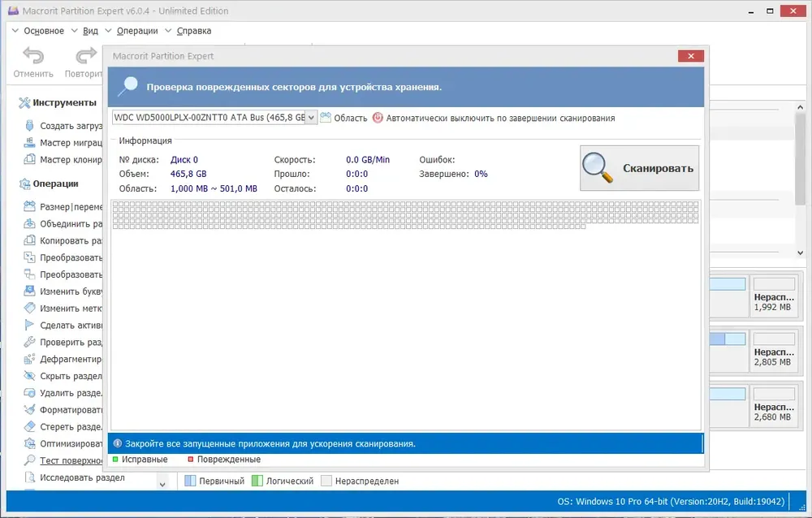Image resolution: width=812 pixels, height=518 pixels.
Task: Click the Исправные green legend swatch
Action: (x=115, y=459)
